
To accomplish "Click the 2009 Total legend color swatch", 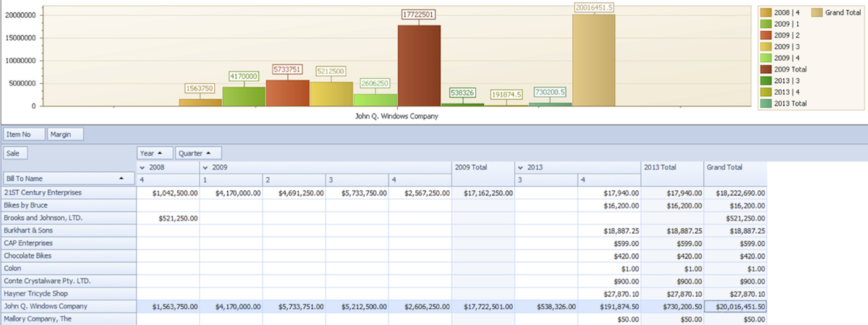I will click(767, 69).
